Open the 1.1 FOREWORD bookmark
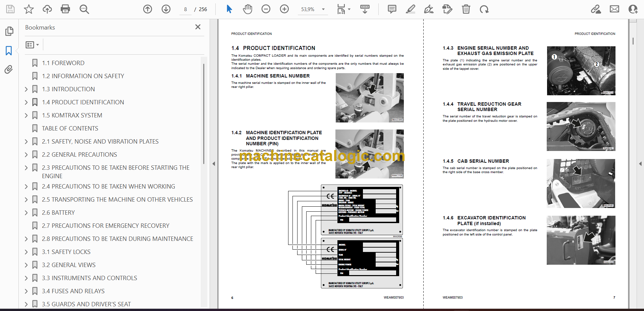The image size is (644, 311). pos(63,63)
